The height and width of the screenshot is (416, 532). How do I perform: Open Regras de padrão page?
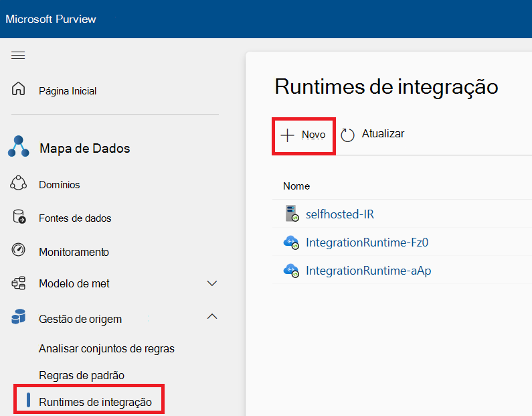click(x=82, y=375)
